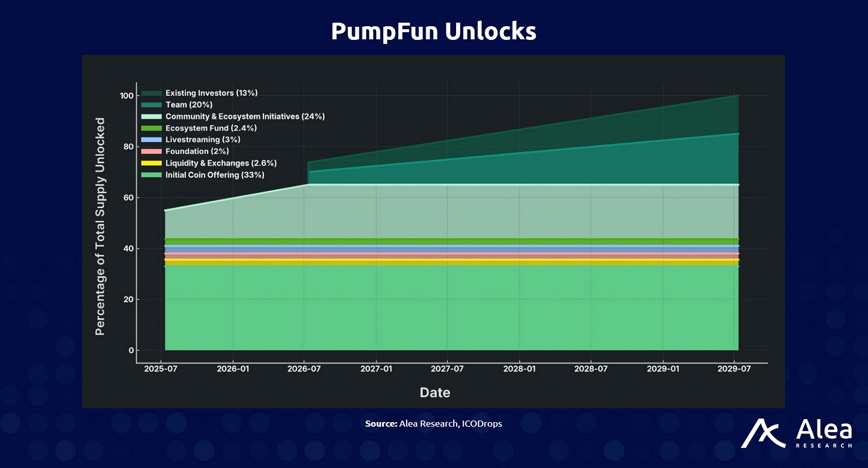This screenshot has width=868, height=468.
Task: Select Community & Ecosystem Initiatives legend swatch
Action: [x=151, y=117]
